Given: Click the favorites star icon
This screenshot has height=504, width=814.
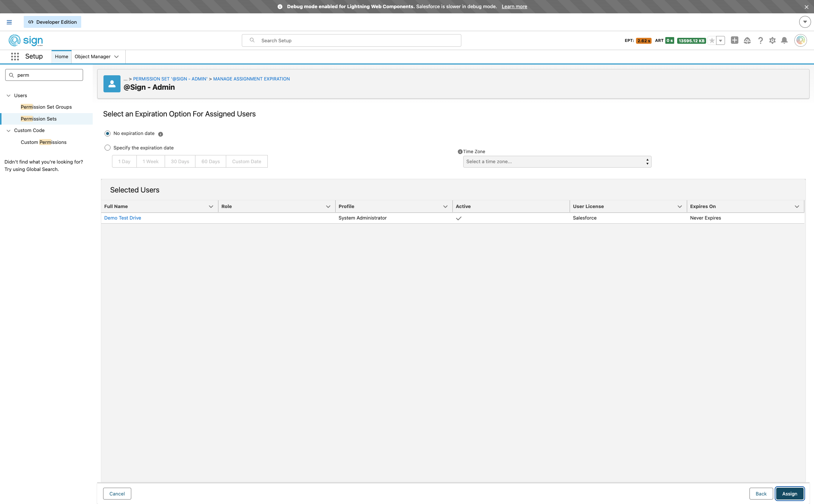Looking at the screenshot, I should (712, 41).
